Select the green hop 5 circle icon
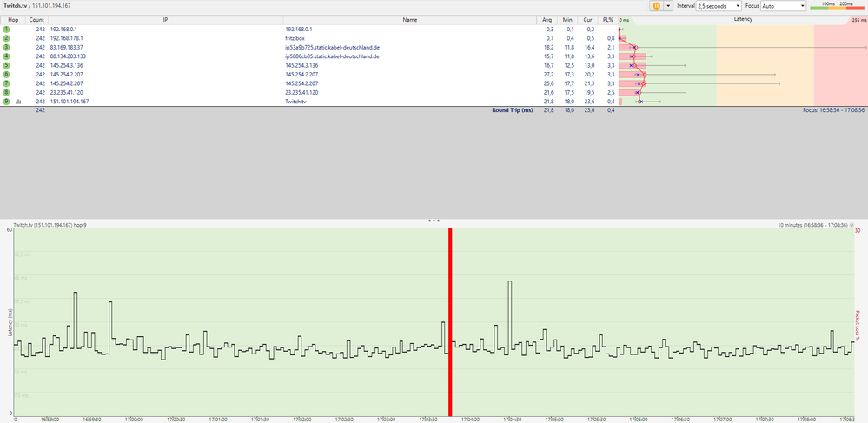 (6, 65)
